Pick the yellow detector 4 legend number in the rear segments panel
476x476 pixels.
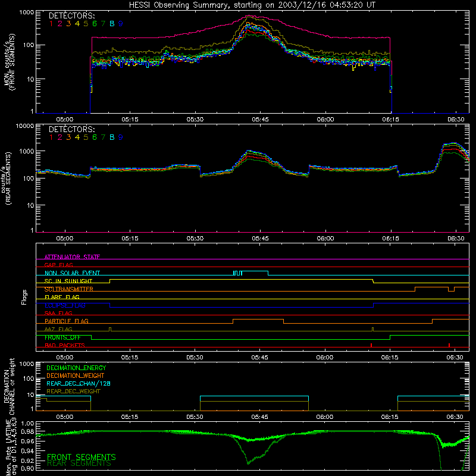point(77,137)
